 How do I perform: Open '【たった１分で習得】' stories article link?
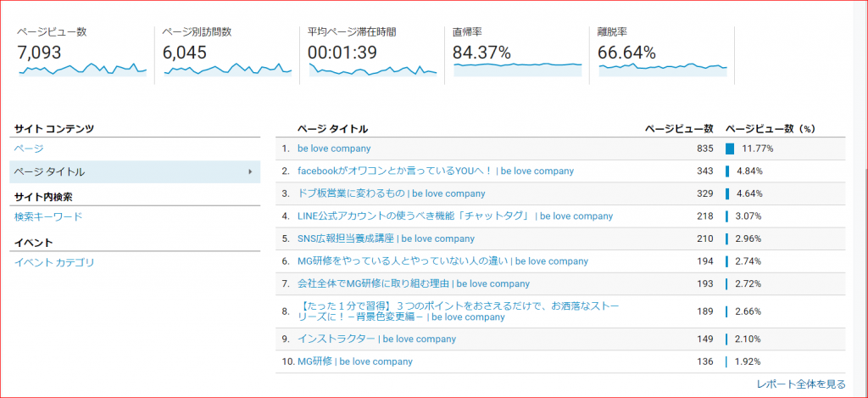pyautogui.click(x=459, y=311)
